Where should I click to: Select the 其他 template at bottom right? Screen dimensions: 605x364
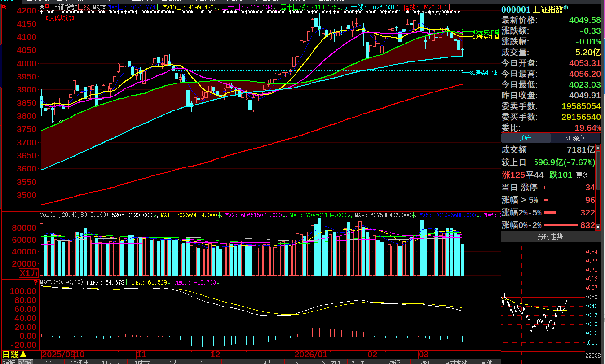486,362
